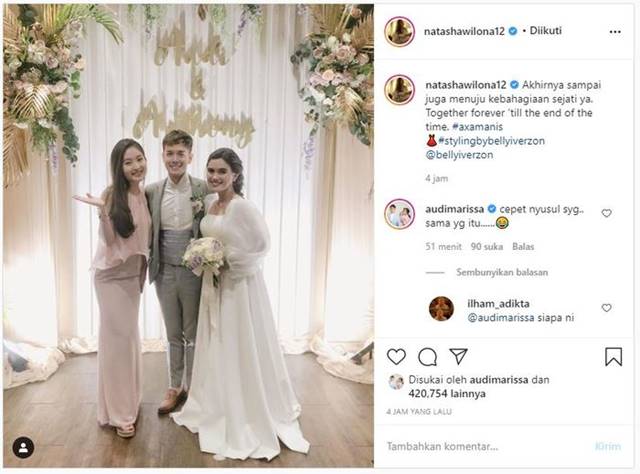Click Diikuti following status

545,31
